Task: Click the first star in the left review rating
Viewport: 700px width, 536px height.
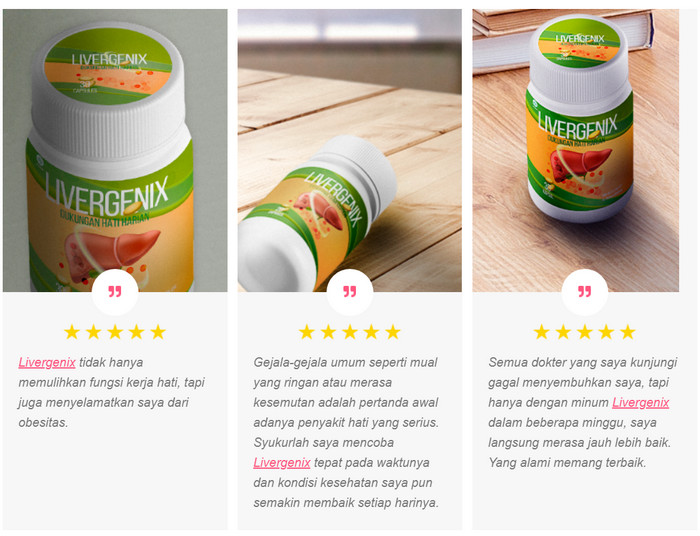Action: 72,332
